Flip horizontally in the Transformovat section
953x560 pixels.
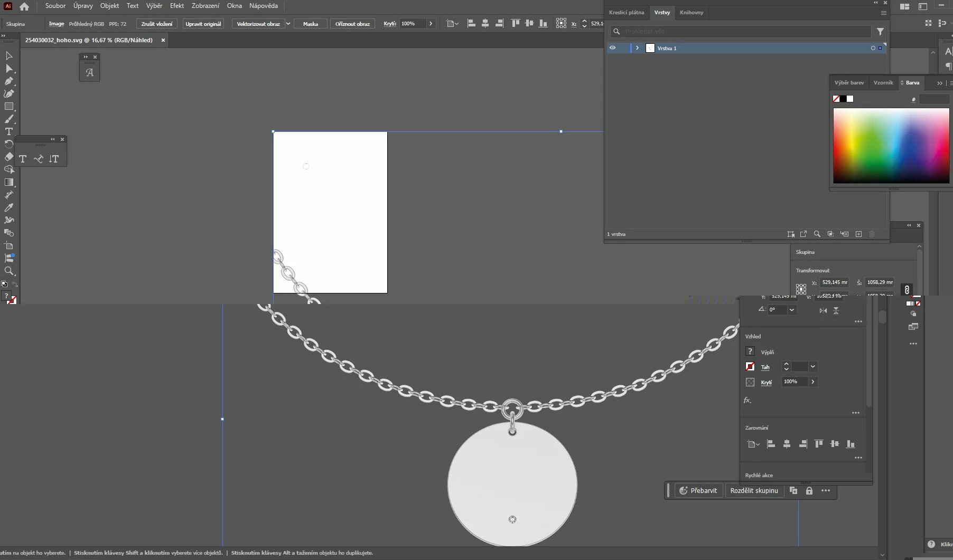point(823,310)
